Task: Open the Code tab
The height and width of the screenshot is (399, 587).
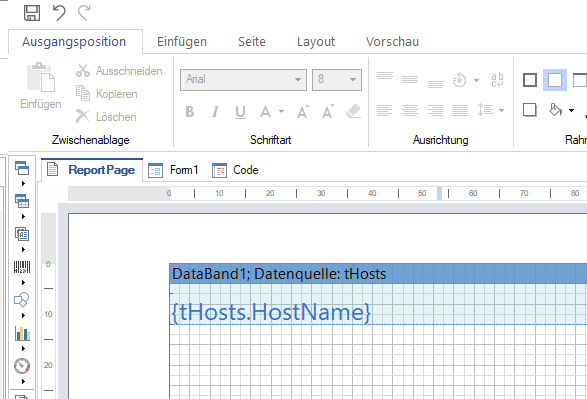Action: pyautogui.click(x=235, y=170)
